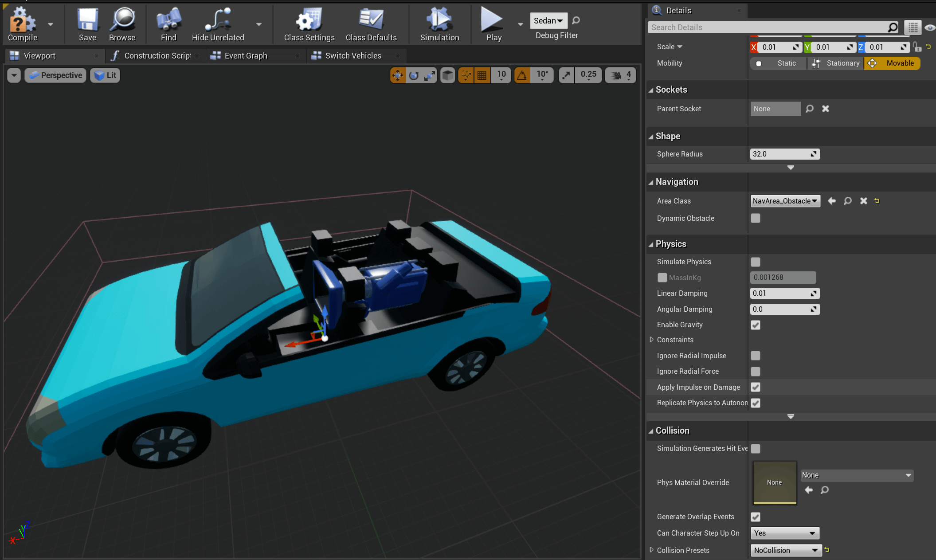Uncheck Replicate Physics to Autonomous
Screen dimensions: 936x560
click(x=756, y=403)
